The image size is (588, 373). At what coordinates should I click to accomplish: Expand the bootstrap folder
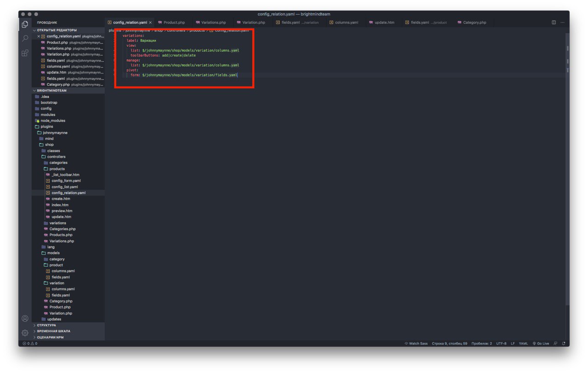coord(68,103)
